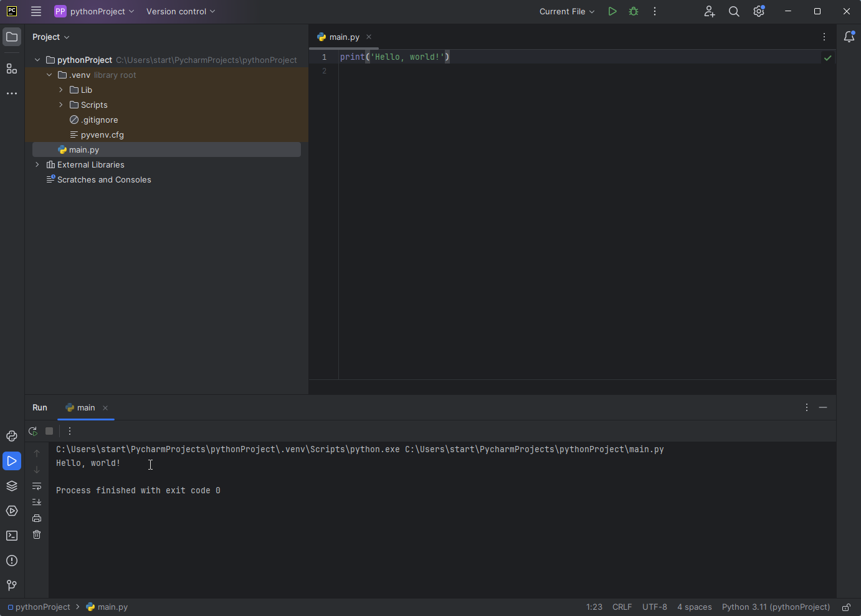861x616 pixels.
Task: Change CRLF line separator
Action: coord(622,607)
